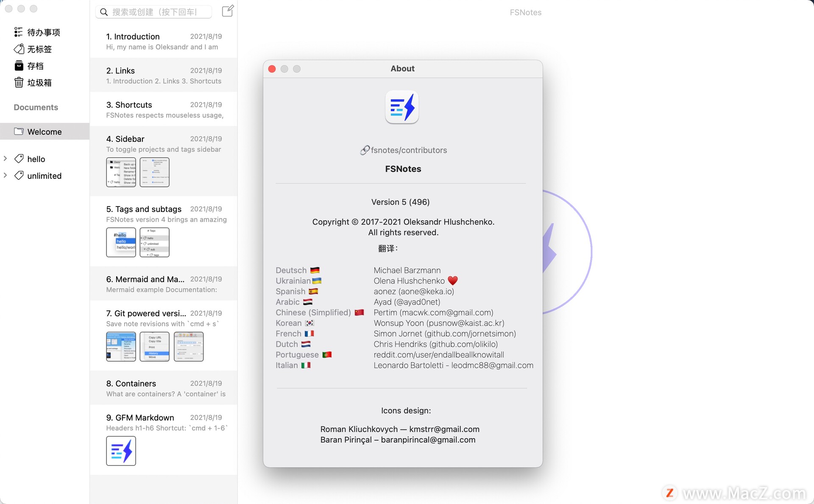814x504 pixels.
Task: Click the FSNotes logo thumbnail in GFM Markdown
Action: click(121, 451)
